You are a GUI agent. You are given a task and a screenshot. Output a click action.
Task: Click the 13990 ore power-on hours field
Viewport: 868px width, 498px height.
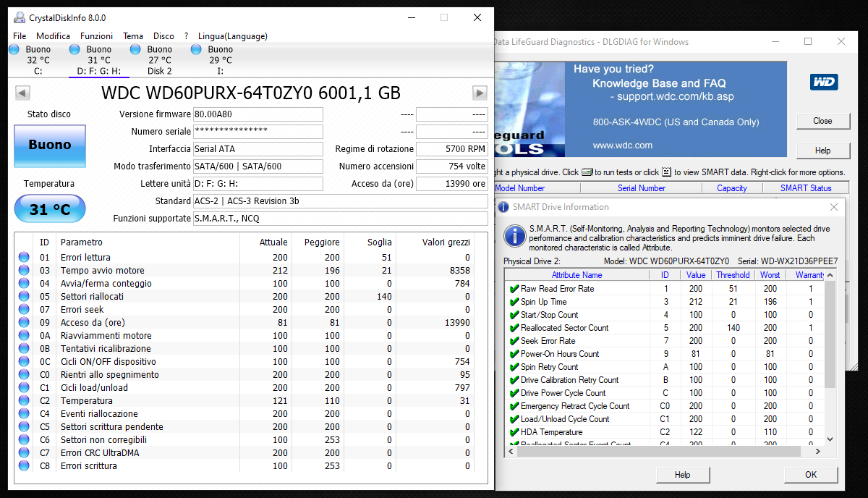452,184
